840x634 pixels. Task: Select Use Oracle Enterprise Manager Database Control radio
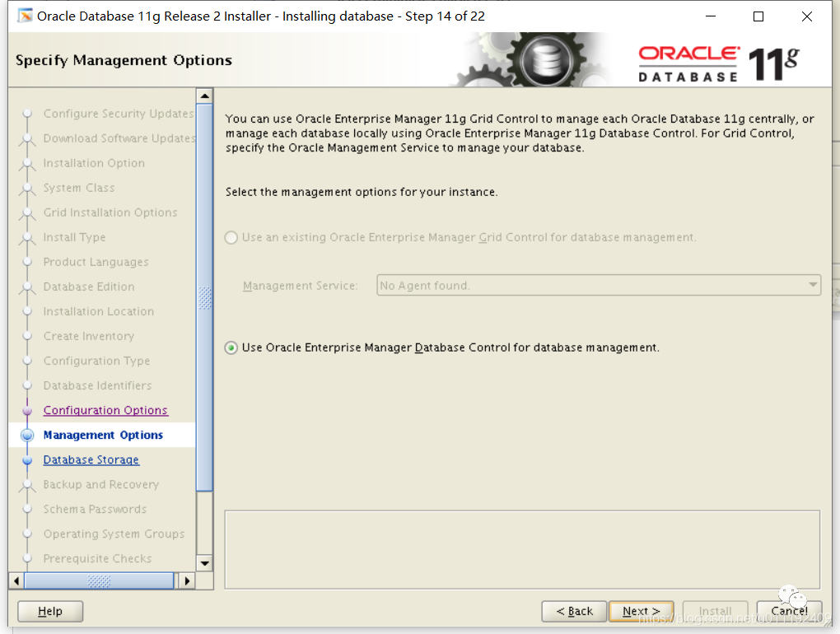pyautogui.click(x=231, y=348)
